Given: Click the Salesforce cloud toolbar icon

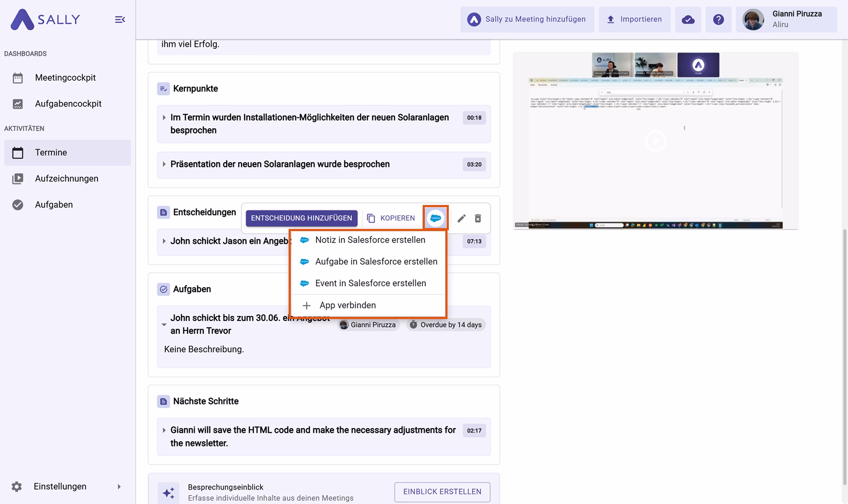Looking at the screenshot, I should 435,218.
